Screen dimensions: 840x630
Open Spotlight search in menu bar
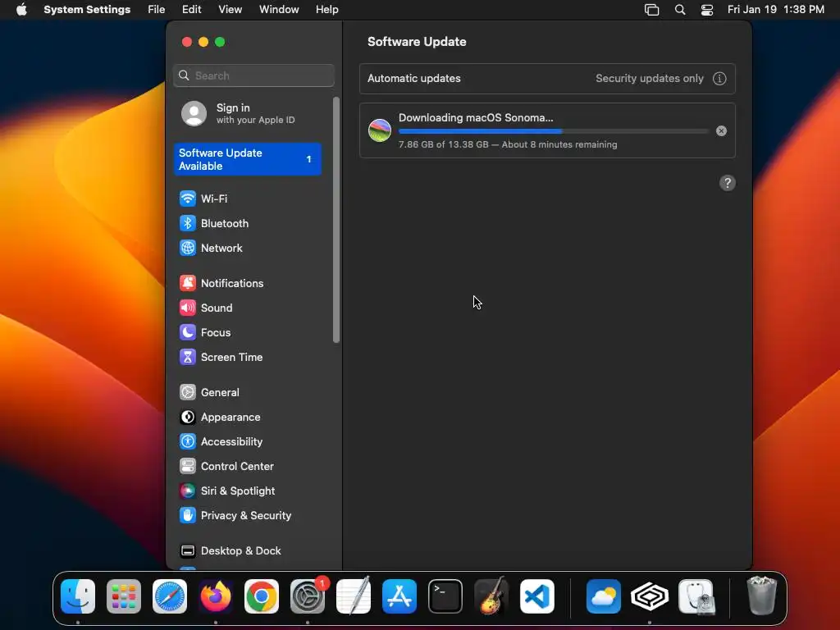(x=680, y=10)
